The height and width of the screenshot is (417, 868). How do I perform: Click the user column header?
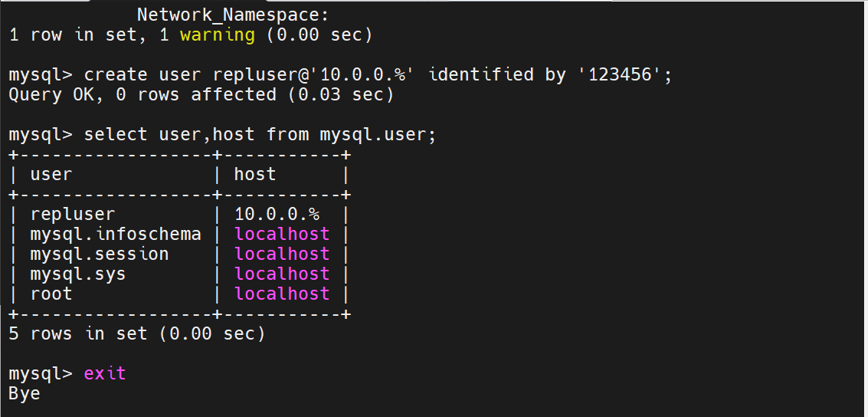click(x=51, y=175)
